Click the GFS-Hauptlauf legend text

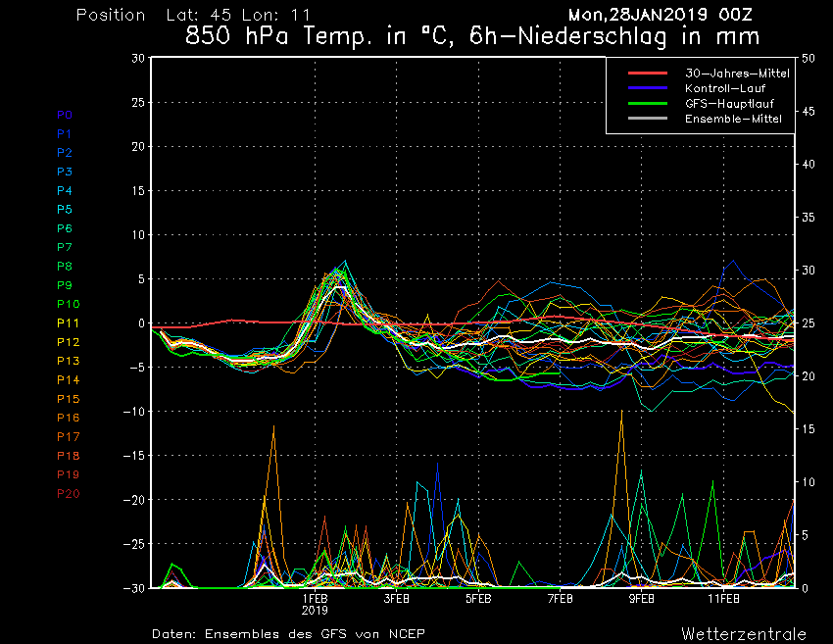729,104
